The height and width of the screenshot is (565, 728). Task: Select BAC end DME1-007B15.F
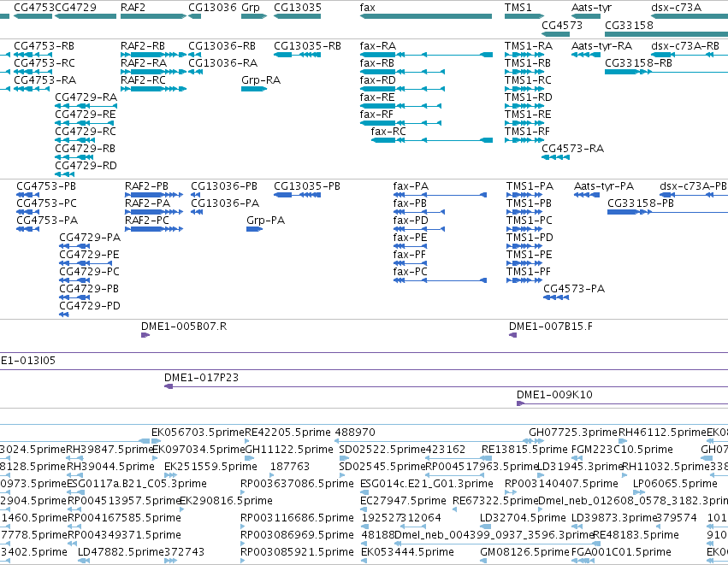513,335
